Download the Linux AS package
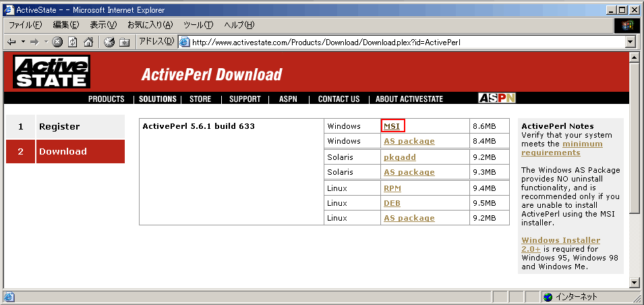 (x=409, y=218)
